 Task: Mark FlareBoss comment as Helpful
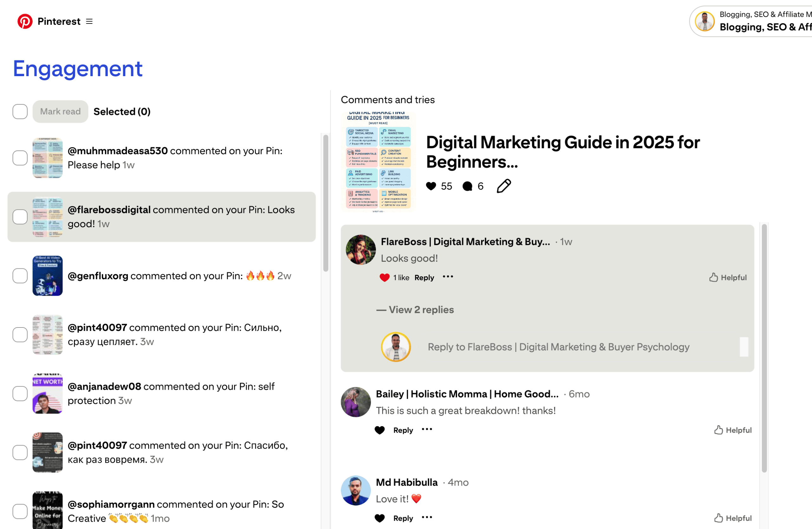tap(728, 277)
